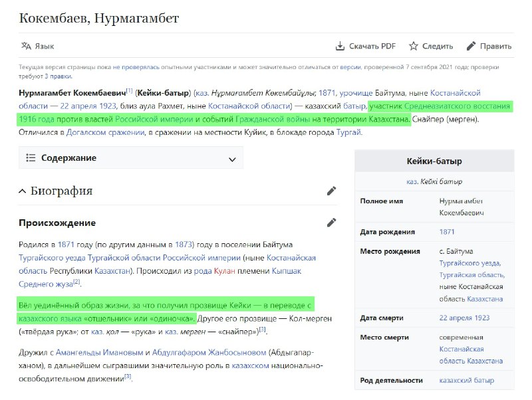The image size is (532, 400).
Task: Edit the Биография section via pencil
Action: 331,191
